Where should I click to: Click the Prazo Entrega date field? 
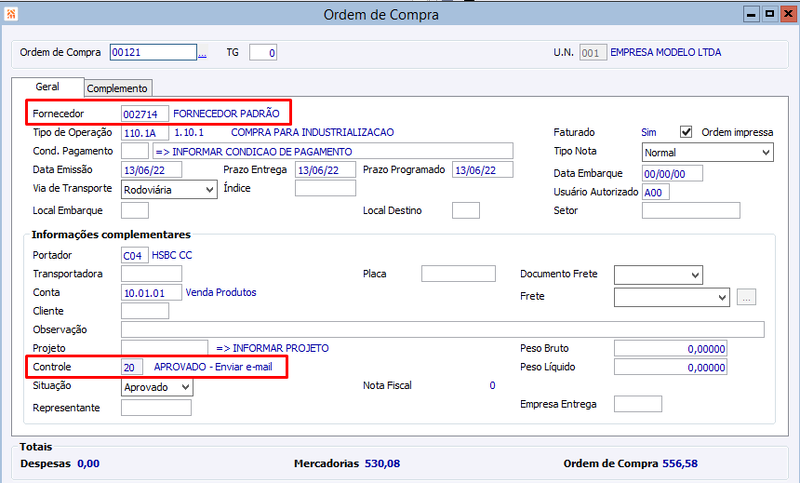tap(325, 170)
